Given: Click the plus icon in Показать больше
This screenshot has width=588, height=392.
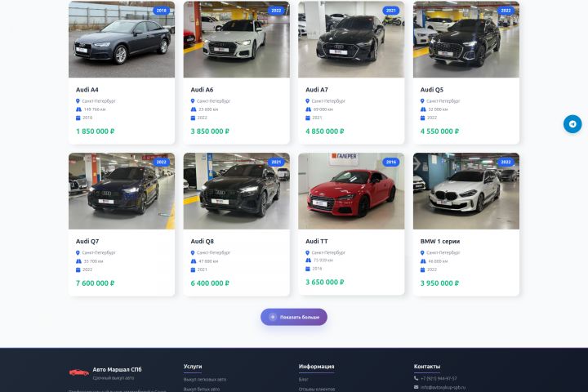Looking at the screenshot, I should [273, 317].
